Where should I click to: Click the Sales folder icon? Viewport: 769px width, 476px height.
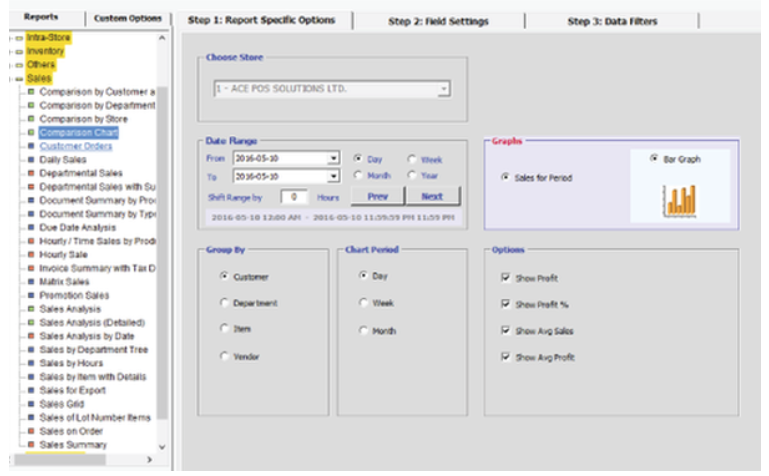19,79
